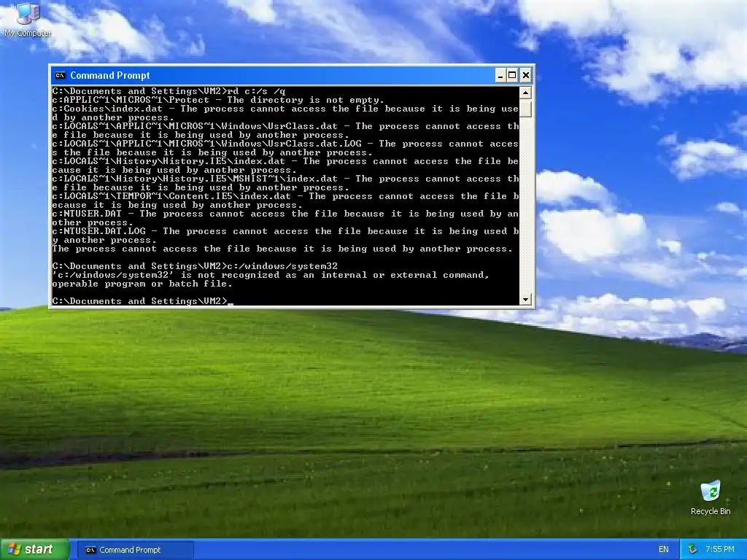
Task: Click the EN language indicator
Action: (x=663, y=550)
